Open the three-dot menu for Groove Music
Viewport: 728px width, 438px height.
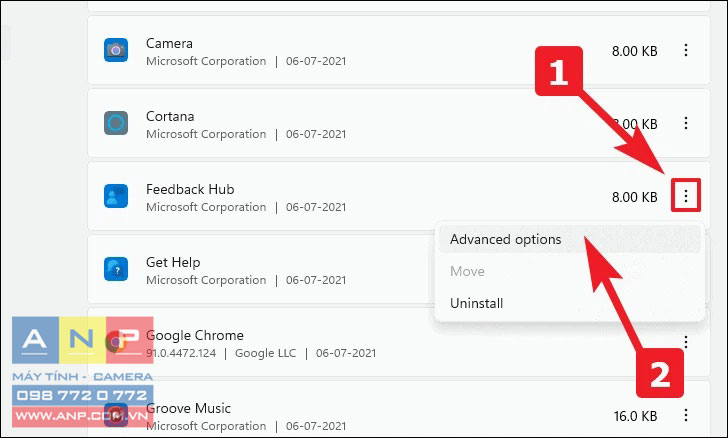point(686,415)
